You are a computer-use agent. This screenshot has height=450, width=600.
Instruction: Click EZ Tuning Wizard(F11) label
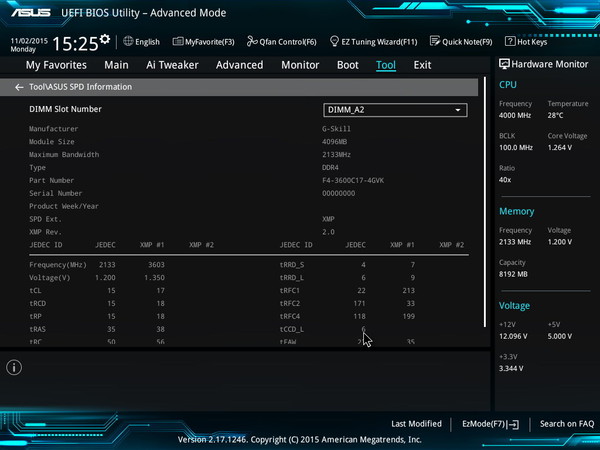coord(379,42)
